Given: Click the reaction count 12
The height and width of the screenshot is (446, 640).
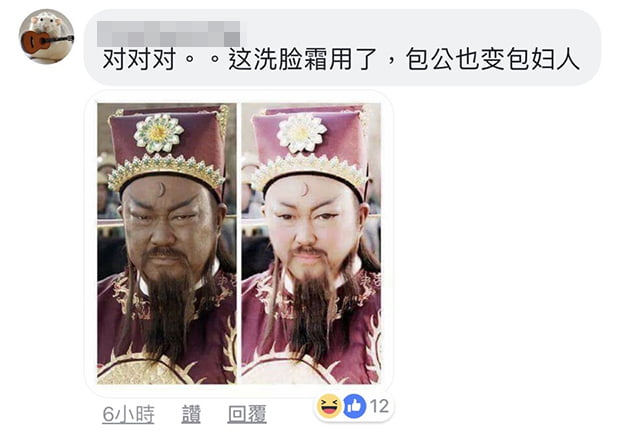Looking at the screenshot, I should pyautogui.click(x=379, y=406).
